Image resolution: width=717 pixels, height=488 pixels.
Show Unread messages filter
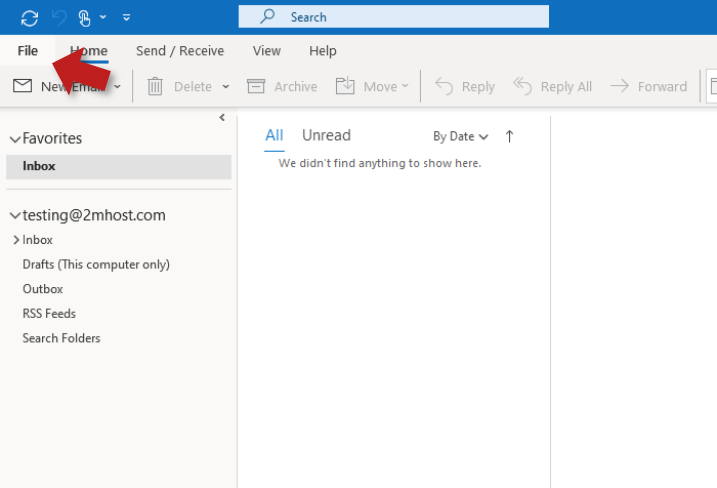(326, 135)
